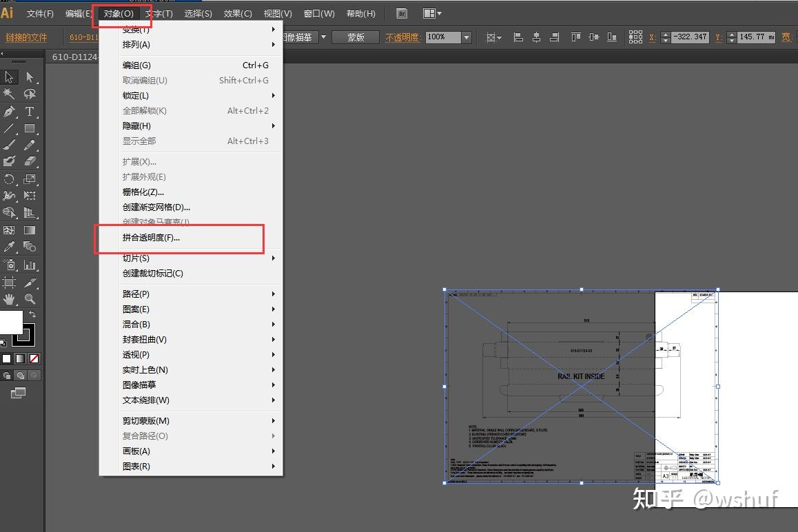Swap fill and stroke colors
The width and height of the screenshot is (798, 532).
pyautogui.click(x=32, y=314)
